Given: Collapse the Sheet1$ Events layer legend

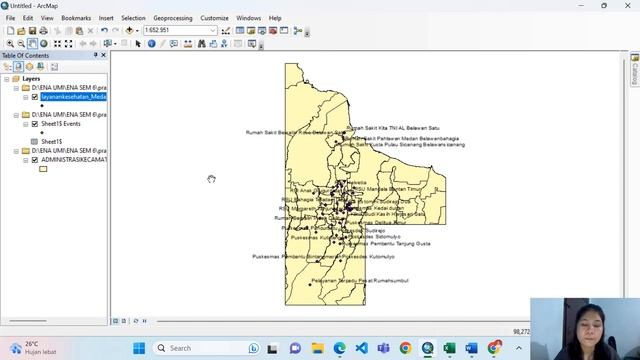Looking at the screenshot, I should coord(26,124).
